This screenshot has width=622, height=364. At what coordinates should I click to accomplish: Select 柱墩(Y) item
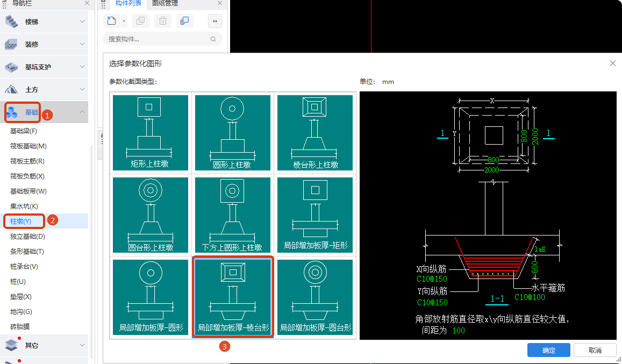[x=20, y=222]
